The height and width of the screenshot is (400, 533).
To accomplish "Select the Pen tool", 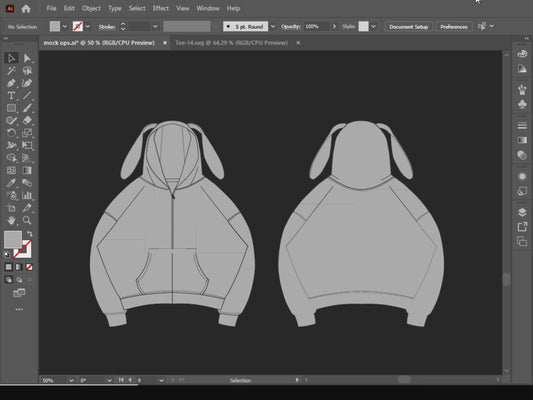I will [11, 83].
